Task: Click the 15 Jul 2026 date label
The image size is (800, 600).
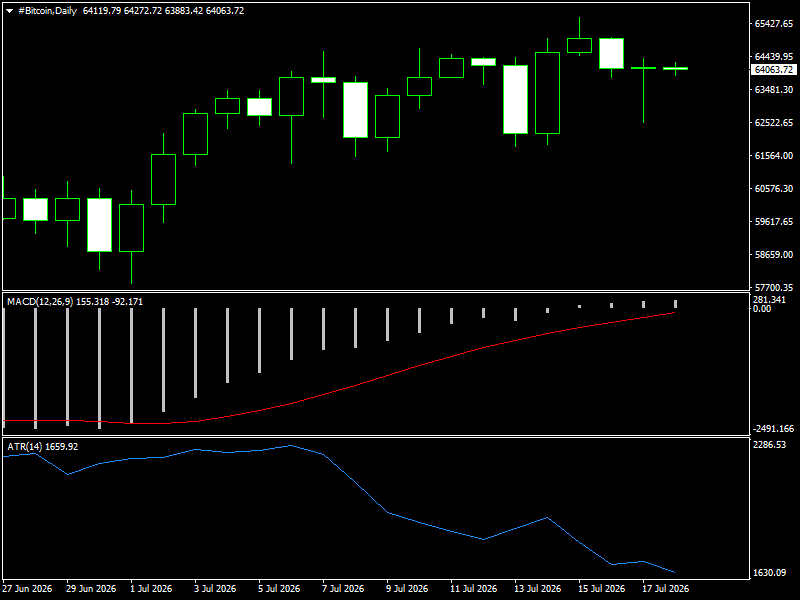Action: tap(602, 588)
